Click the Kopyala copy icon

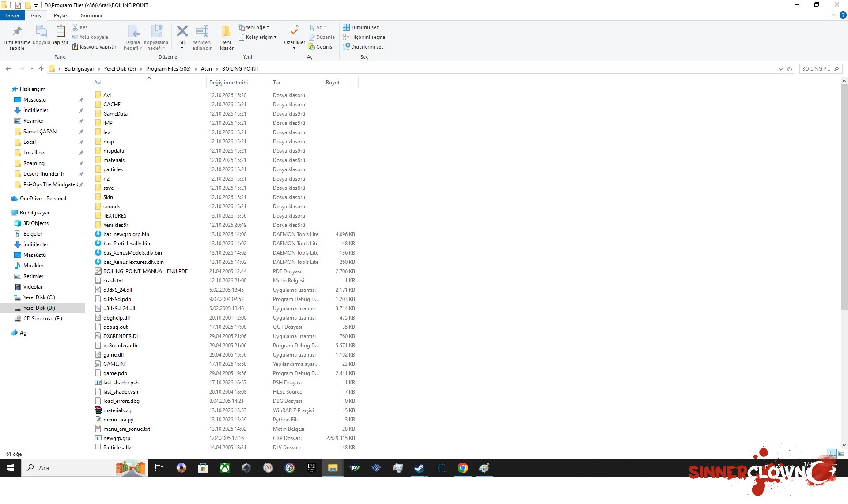(42, 32)
